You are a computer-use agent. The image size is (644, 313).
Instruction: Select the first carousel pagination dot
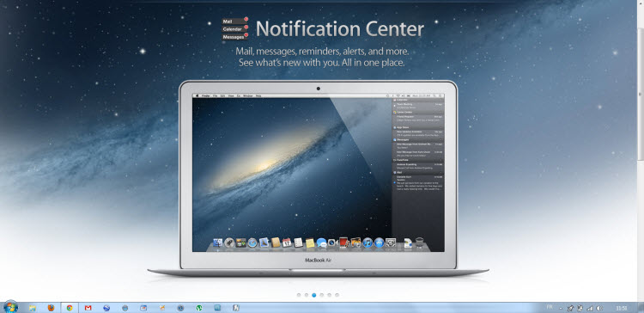coord(299,295)
